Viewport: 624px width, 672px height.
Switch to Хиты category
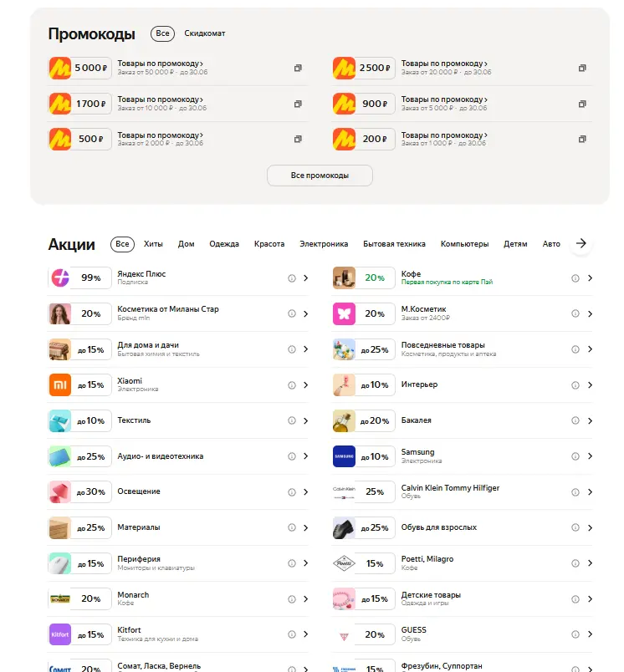click(x=153, y=244)
